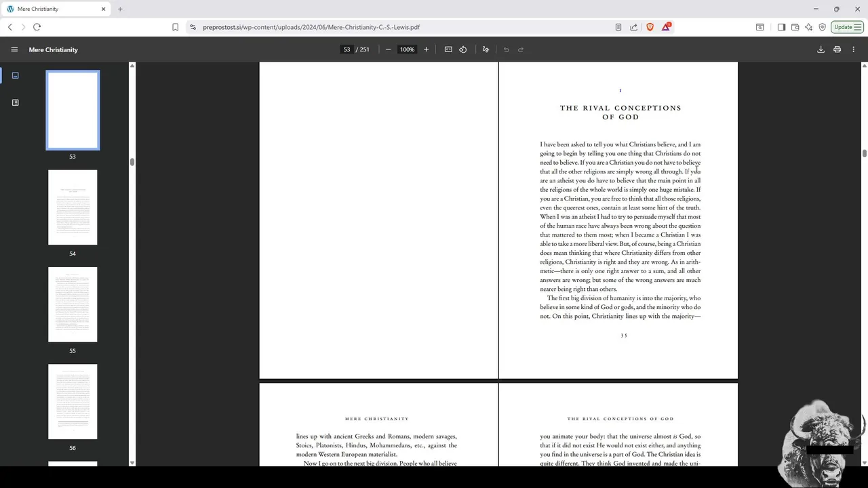Click the address bar URL
The image size is (868, 488).
(x=311, y=27)
